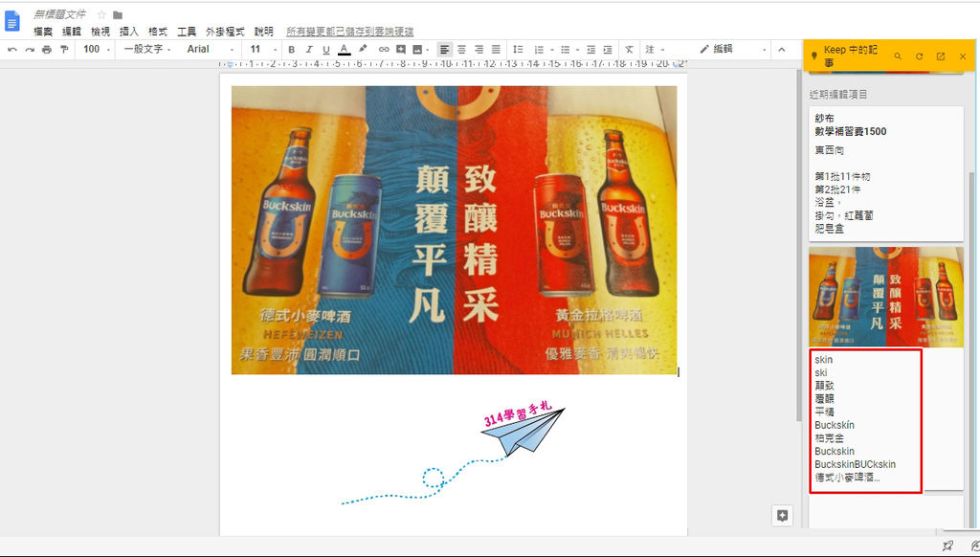This screenshot has width=980, height=557.
Task: Open the input tools 注 dropdown
Action: coord(655,50)
